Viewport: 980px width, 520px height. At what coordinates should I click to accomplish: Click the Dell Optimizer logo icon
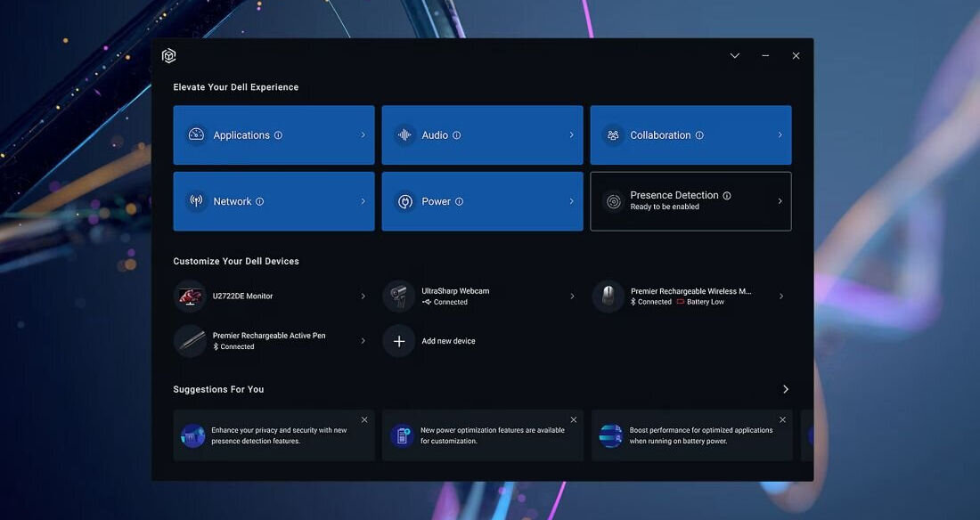pyautogui.click(x=169, y=56)
